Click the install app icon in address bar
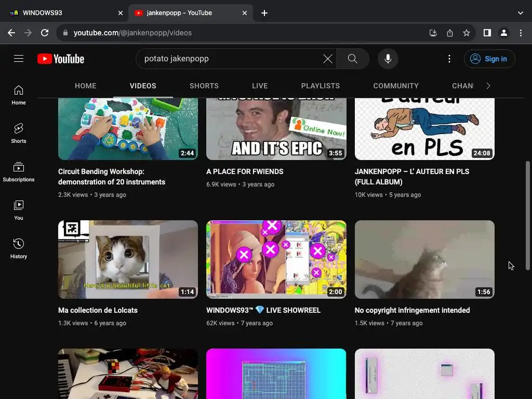 click(x=433, y=33)
